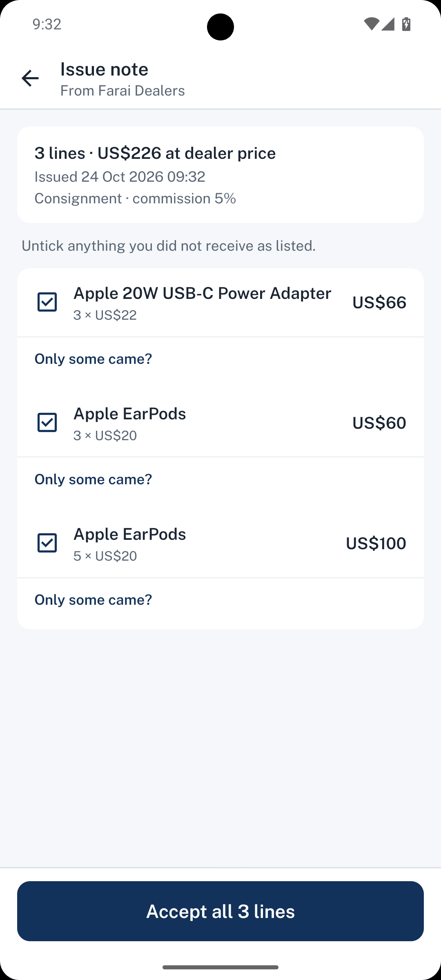441x980 pixels.
Task: Expand 'Only some came?' under US$100 EarPods
Action: 93,600
